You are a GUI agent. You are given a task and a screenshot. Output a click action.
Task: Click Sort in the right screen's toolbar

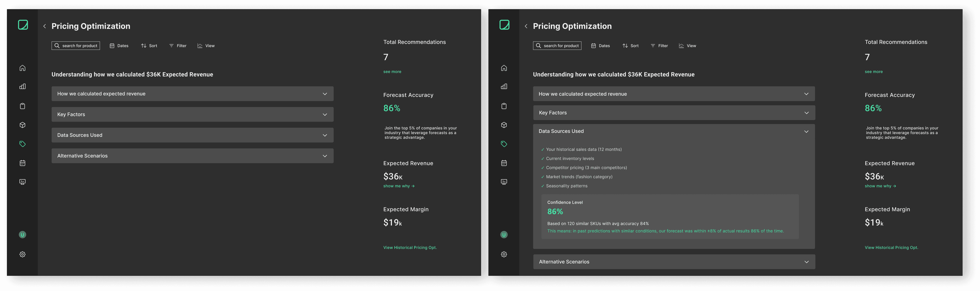click(630, 46)
